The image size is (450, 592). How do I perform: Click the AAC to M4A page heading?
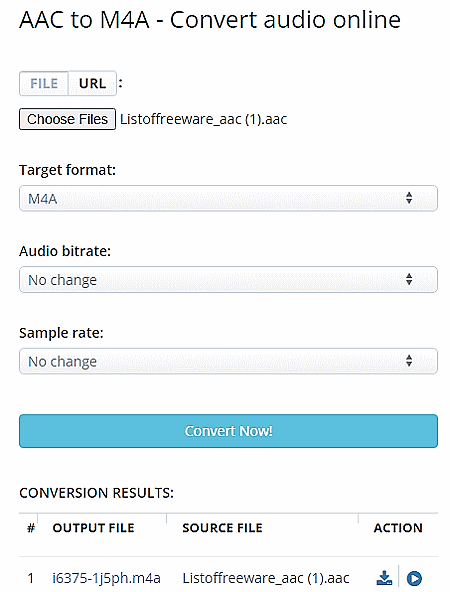210,20
